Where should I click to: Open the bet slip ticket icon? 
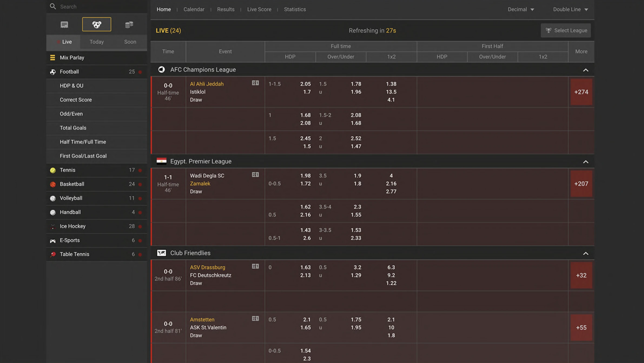coord(64,25)
